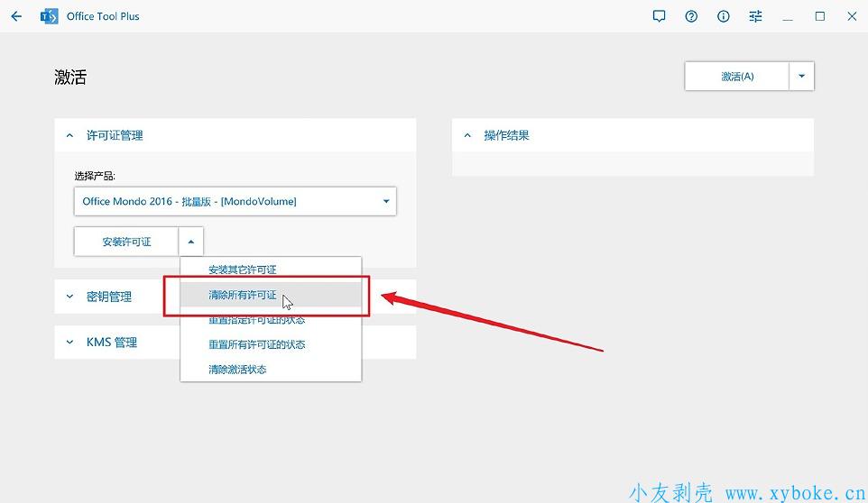Open dropdown arrow beside 激活(A) button

pyautogui.click(x=801, y=77)
